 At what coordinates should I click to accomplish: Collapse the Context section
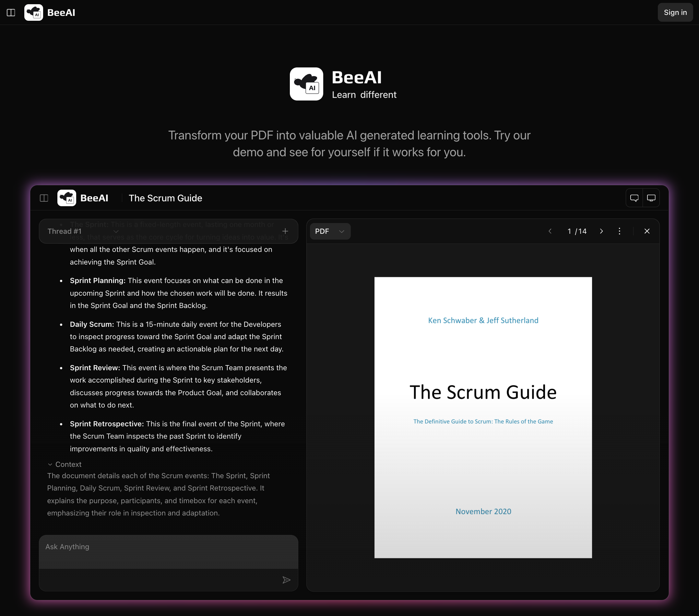(65, 464)
